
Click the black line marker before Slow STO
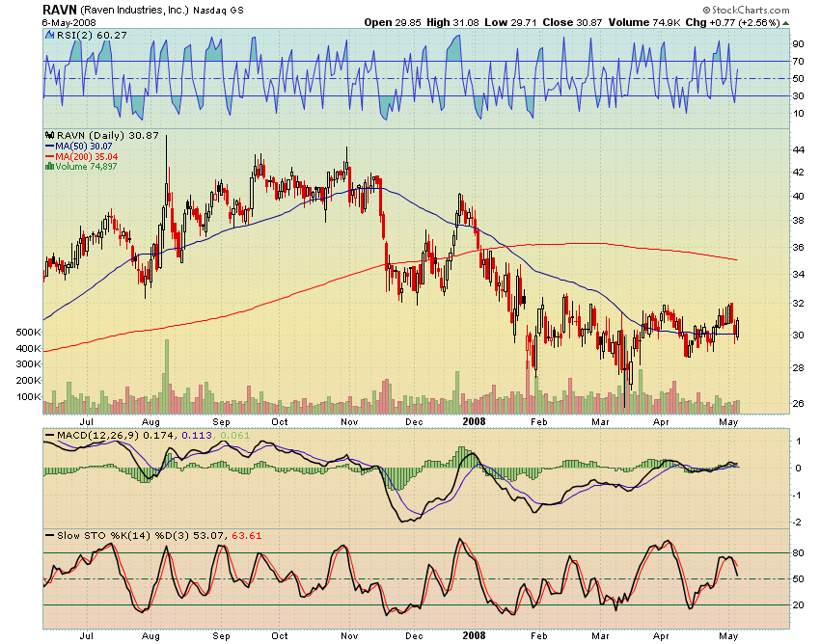pyautogui.click(x=50, y=536)
